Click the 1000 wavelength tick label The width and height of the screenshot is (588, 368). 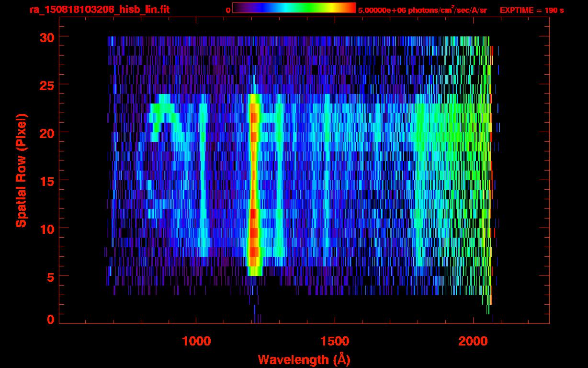click(196, 341)
